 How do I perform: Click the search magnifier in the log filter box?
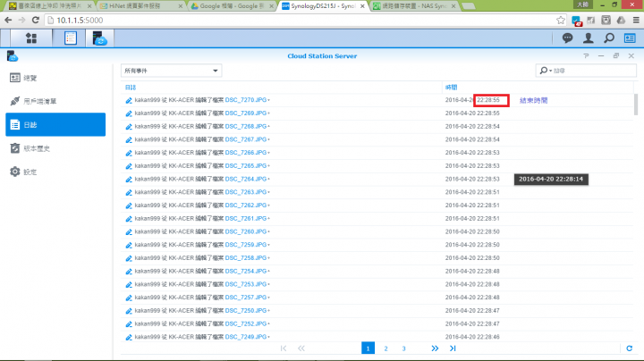pos(544,71)
